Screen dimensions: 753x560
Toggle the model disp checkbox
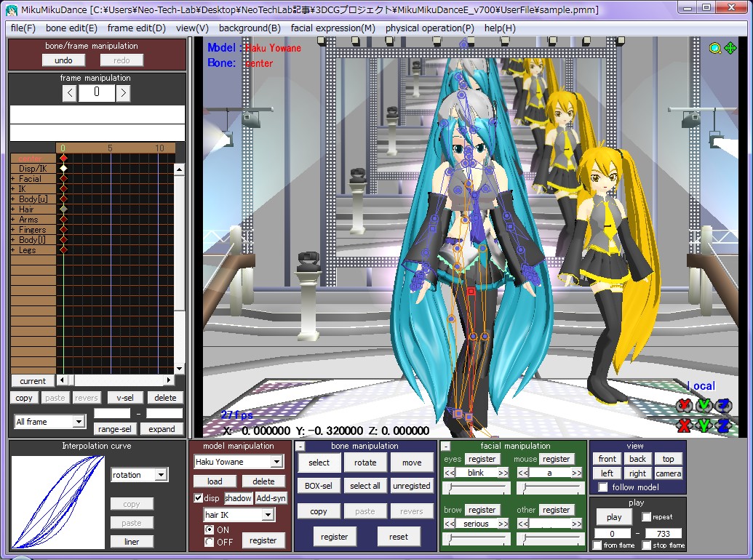click(x=198, y=498)
